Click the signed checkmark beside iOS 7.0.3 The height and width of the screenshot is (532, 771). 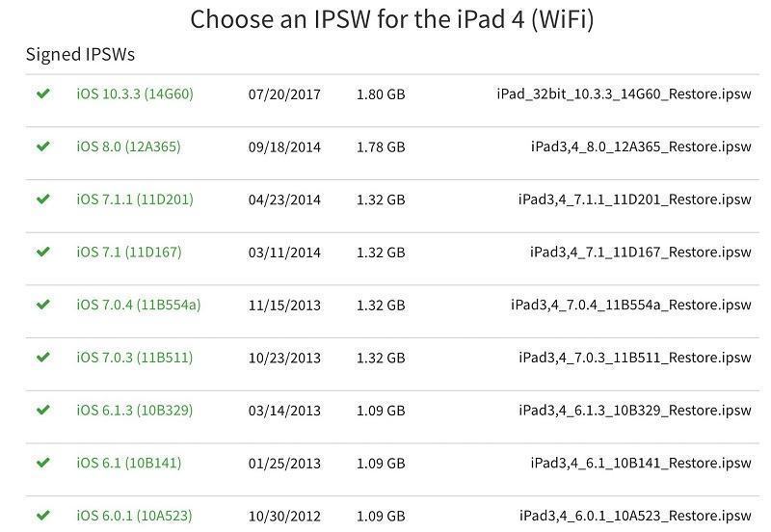click(42, 357)
